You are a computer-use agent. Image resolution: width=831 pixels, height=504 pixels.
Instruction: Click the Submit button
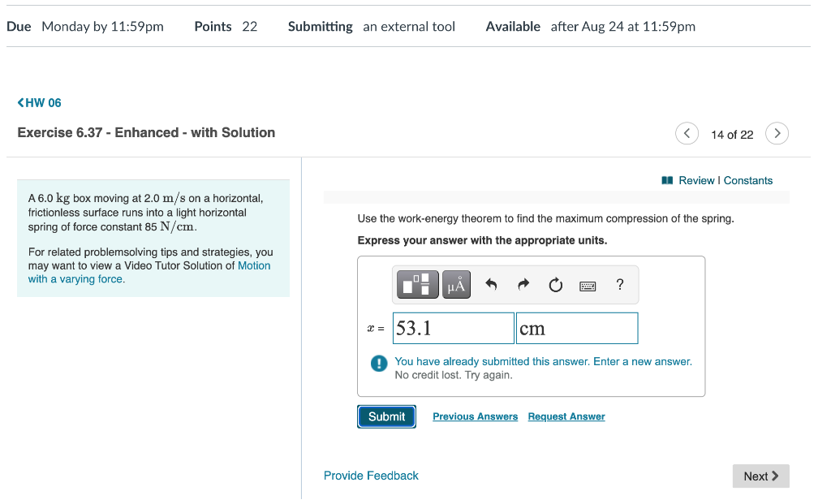386,416
